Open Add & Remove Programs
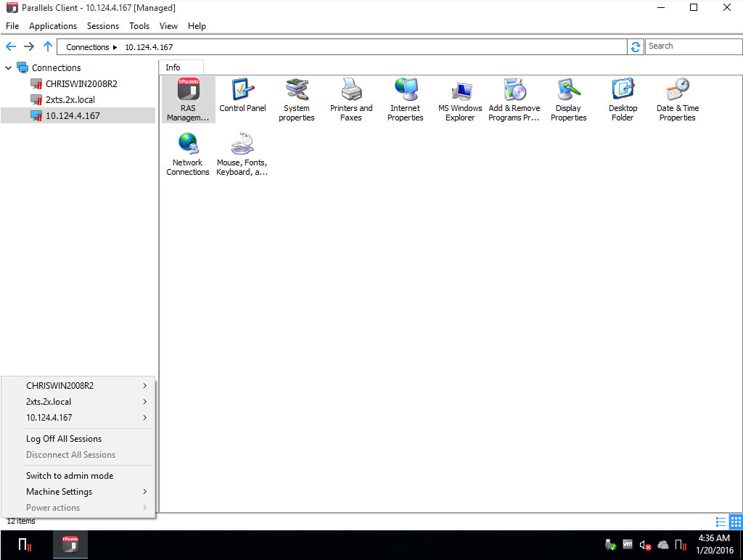Image resolution: width=743 pixels, height=560 pixels. (514, 99)
